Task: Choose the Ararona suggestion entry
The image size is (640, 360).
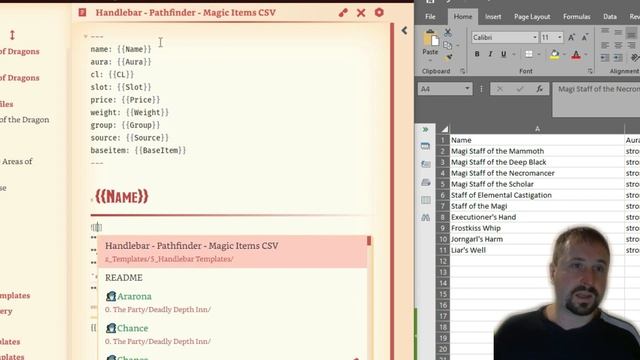Action: coord(232,302)
